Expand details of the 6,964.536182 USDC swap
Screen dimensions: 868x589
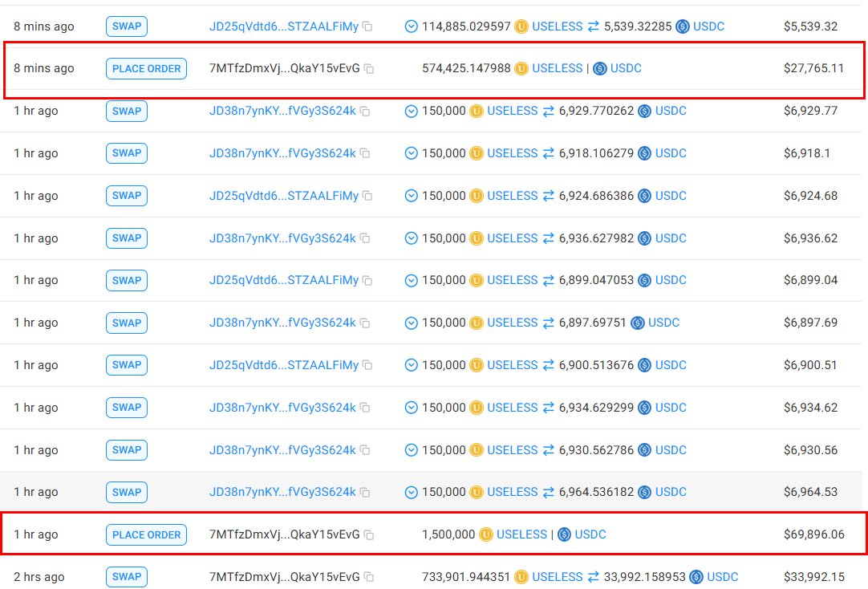411,492
